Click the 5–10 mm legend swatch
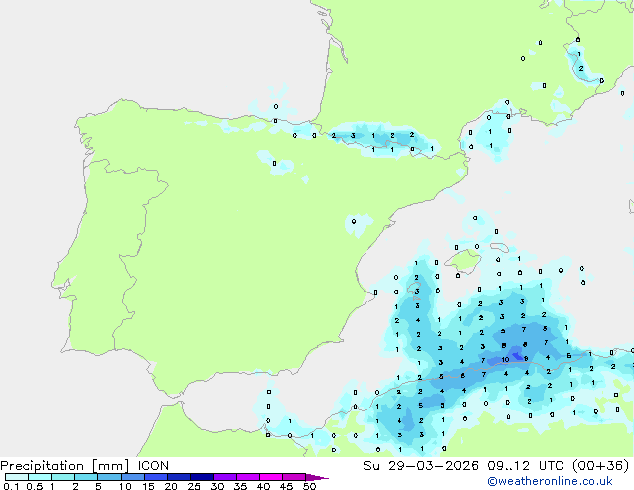 click(x=110, y=477)
